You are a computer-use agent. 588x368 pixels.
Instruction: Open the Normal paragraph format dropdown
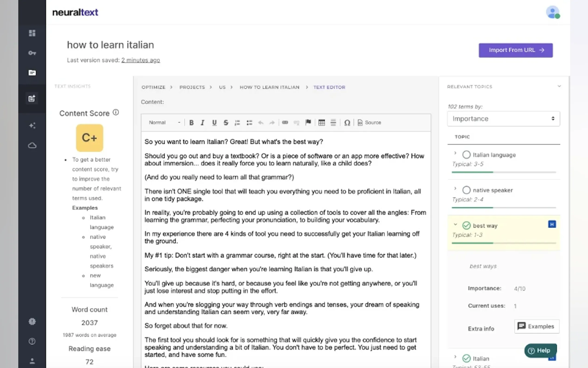coord(164,122)
